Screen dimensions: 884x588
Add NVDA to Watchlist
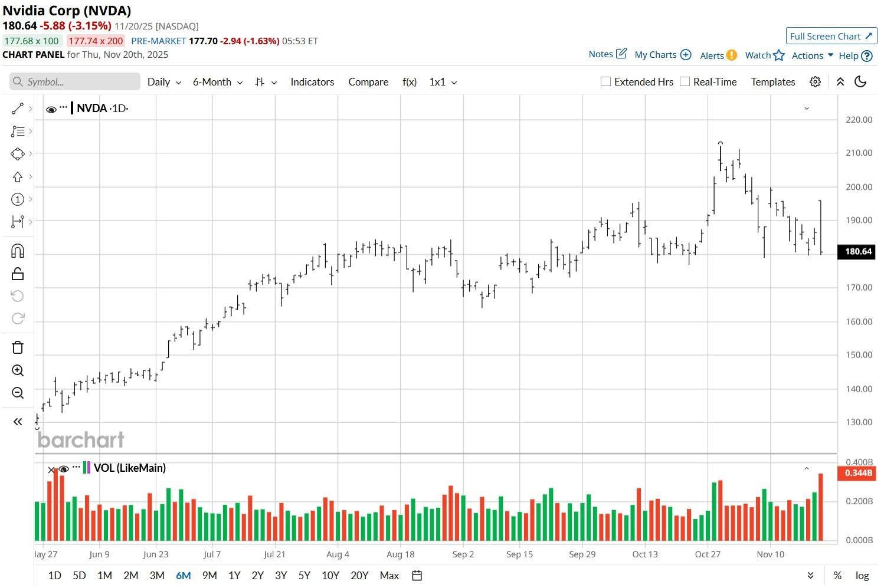click(x=765, y=55)
